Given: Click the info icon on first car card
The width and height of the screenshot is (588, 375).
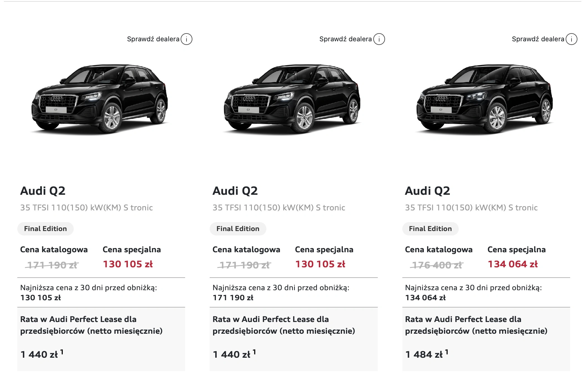Looking at the screenshot, I should [x=187, y=39].
